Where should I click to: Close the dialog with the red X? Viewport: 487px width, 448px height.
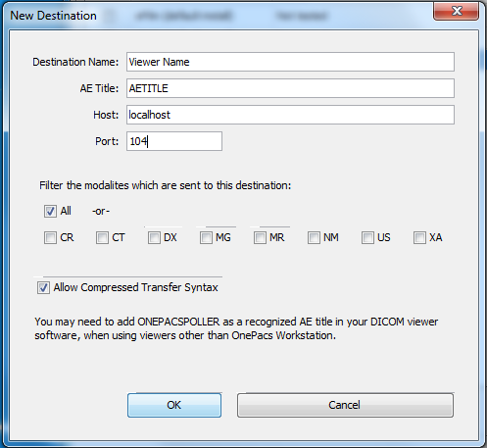pos(456,11)
